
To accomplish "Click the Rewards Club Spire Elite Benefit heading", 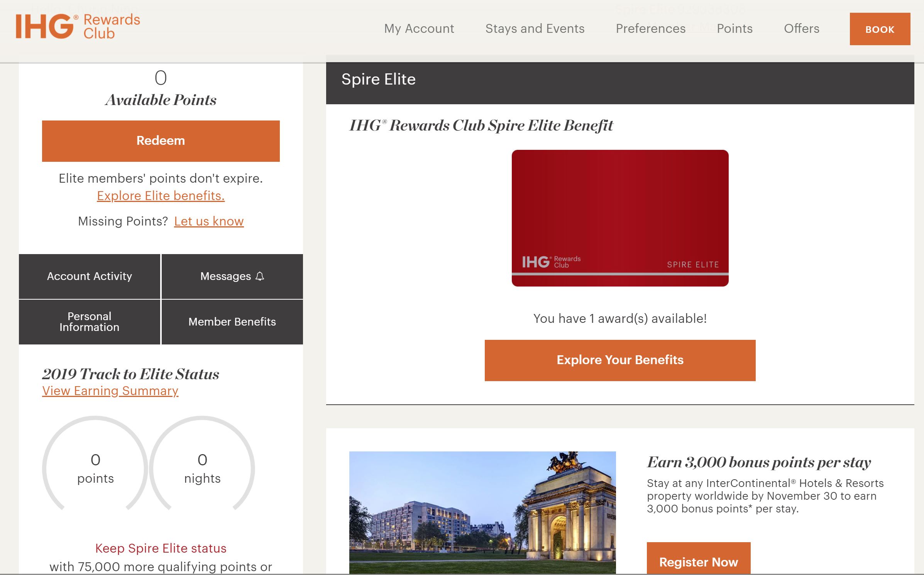I will (481, 126).
